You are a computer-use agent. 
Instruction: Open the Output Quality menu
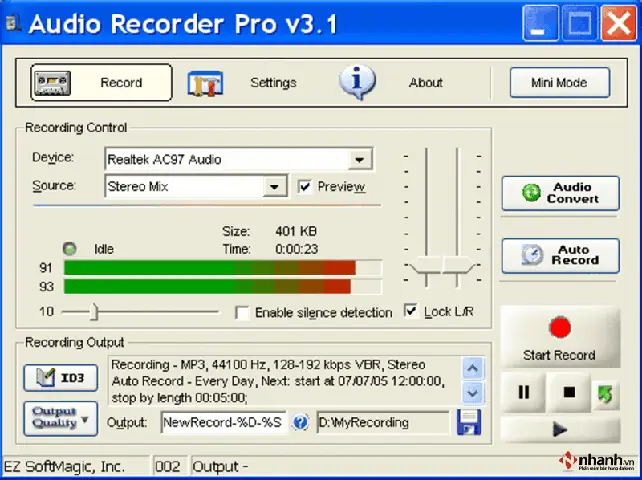(61, 418)
